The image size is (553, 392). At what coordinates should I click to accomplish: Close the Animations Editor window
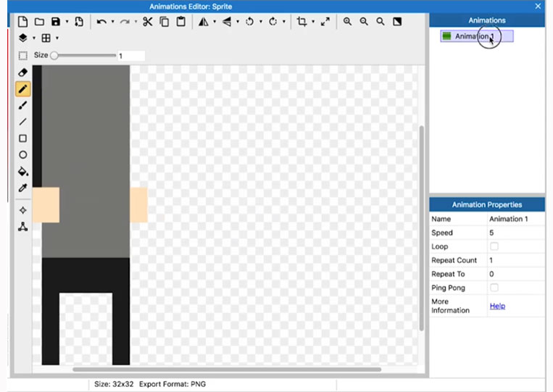pyautogui.click(x=539, y=7)
